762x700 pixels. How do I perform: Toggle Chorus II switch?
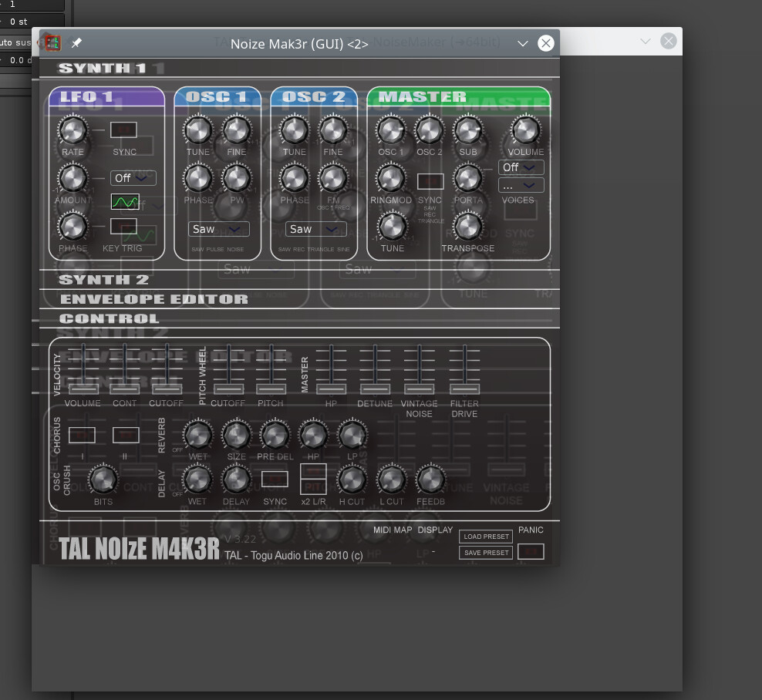click(126, 435)
